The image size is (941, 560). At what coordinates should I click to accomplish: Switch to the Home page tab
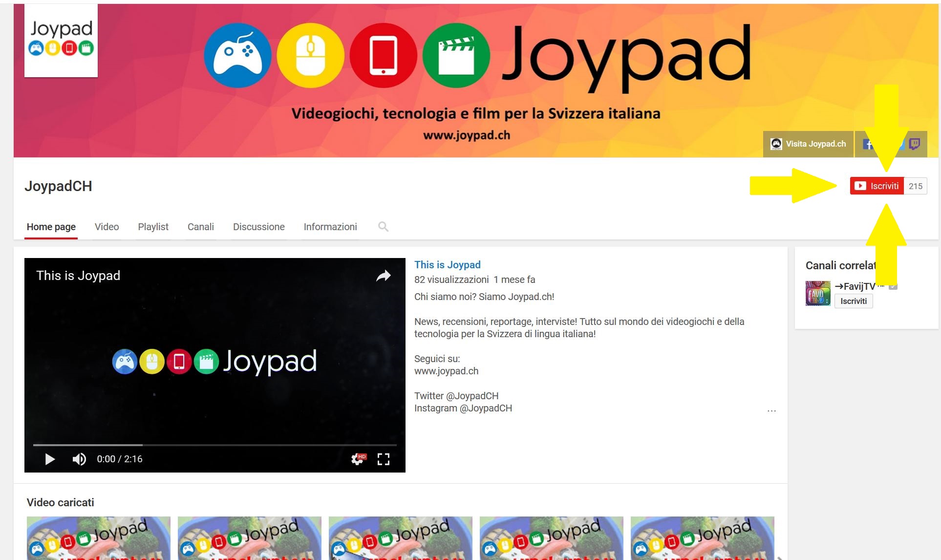tap(51, 227)
